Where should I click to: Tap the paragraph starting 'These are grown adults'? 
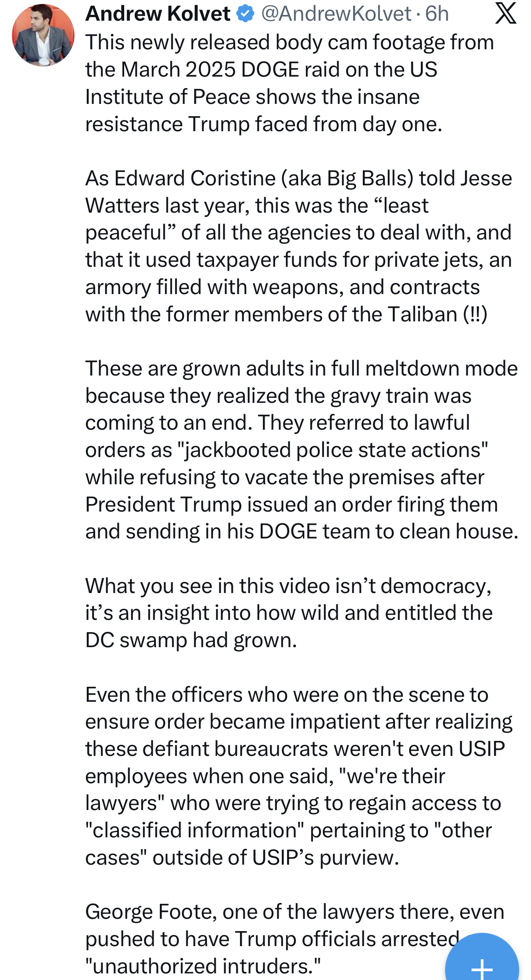pos(301,449)
